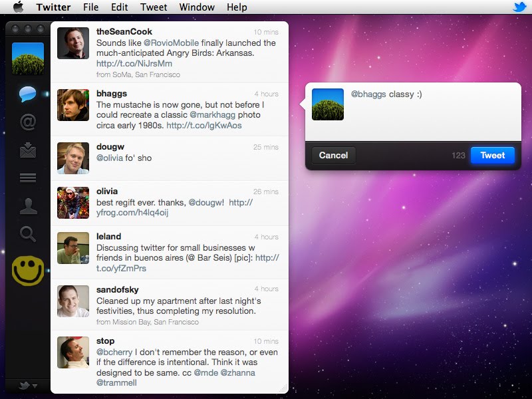Open the yfrog.com/h4lq4oij link

132,213
